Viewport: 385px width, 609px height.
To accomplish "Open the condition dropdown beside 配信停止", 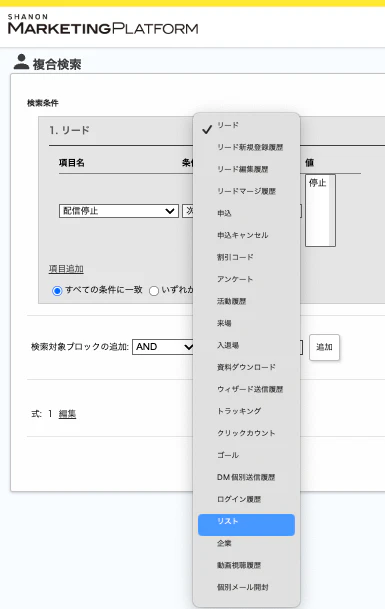I will pos(187,211).
